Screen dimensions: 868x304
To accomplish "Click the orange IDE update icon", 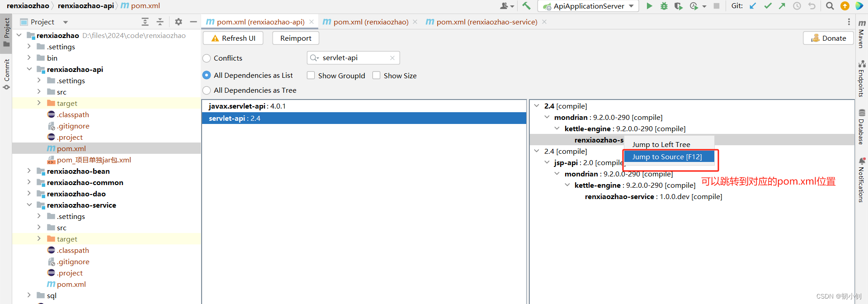I will point(845,6).
